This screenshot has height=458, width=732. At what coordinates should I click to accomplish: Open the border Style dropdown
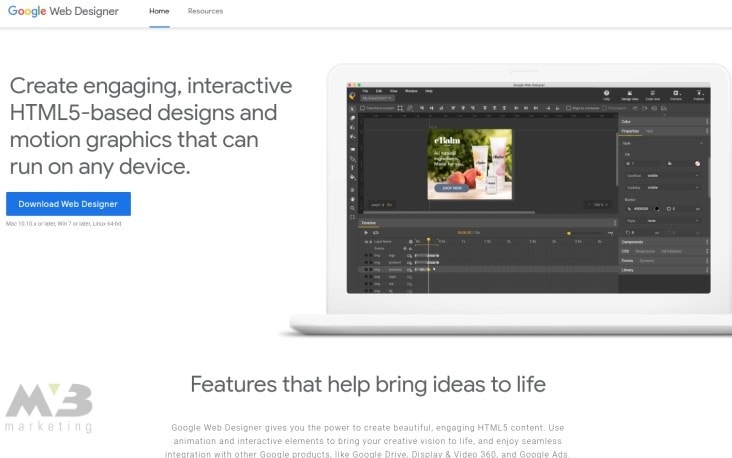672,221
